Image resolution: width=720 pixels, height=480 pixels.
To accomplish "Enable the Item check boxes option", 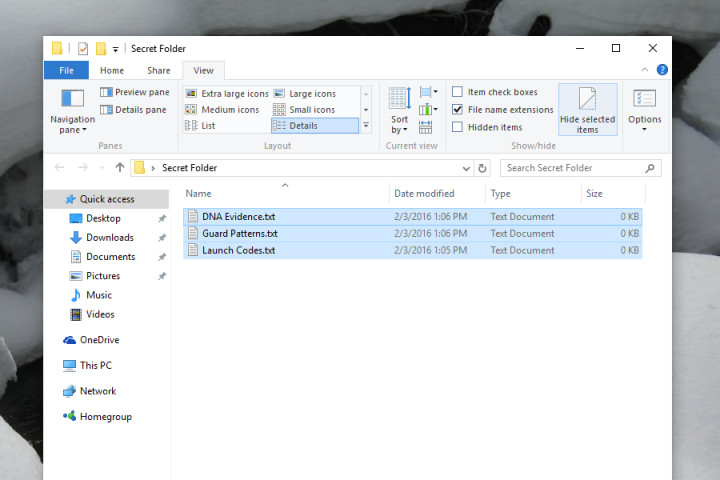I will 458,93.
